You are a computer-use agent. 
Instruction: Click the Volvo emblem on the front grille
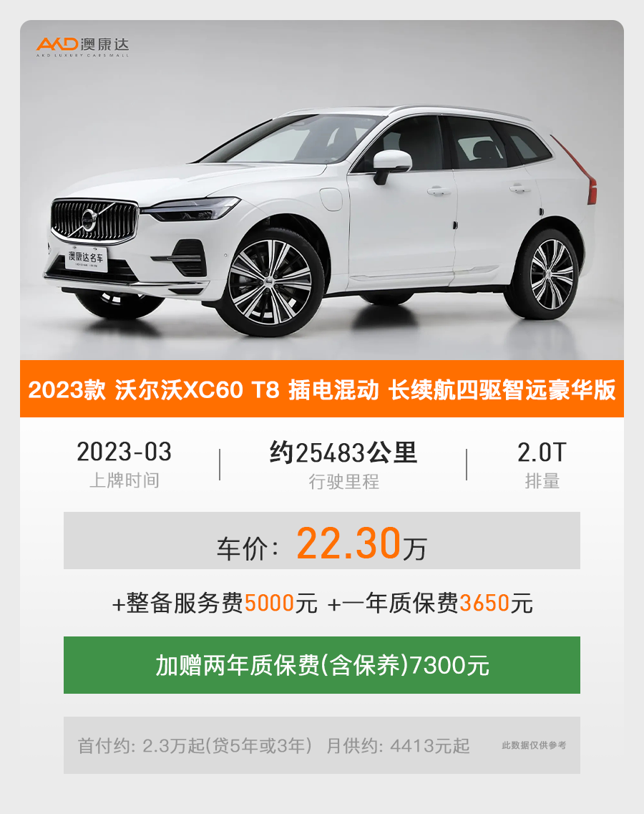(89, 219)
